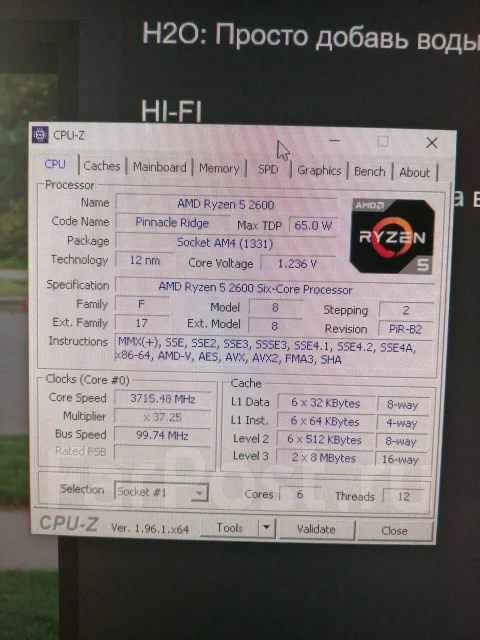Click the H2O heading in background window
Image resolution: width=480 pixels, height=640 pixels.
click(x=310, y=37)
